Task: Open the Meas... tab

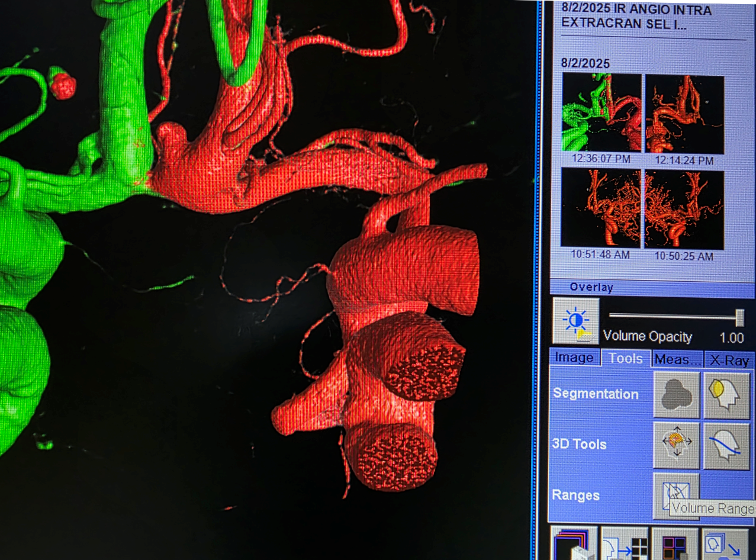Action: (x=677, y=359)
